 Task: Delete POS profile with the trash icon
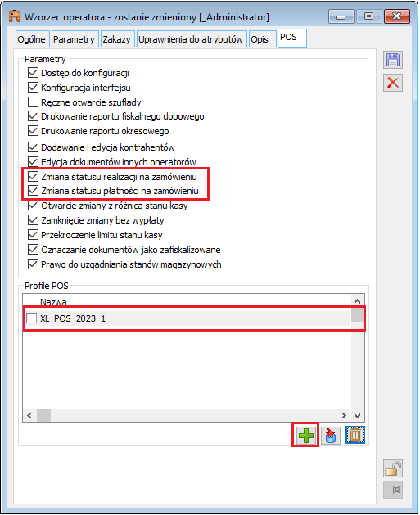point(355,436)
